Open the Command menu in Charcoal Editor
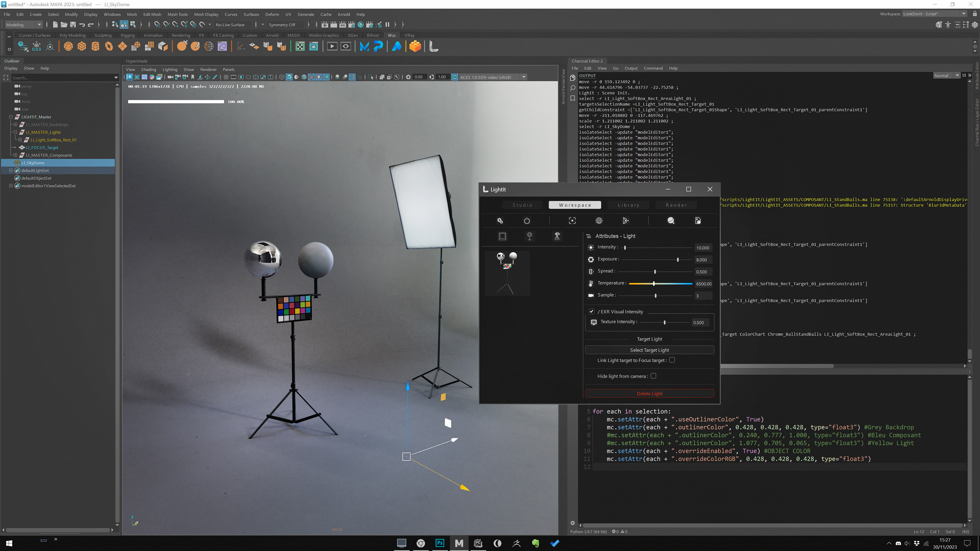The image size is (980, 551). [x=653, y=68]
